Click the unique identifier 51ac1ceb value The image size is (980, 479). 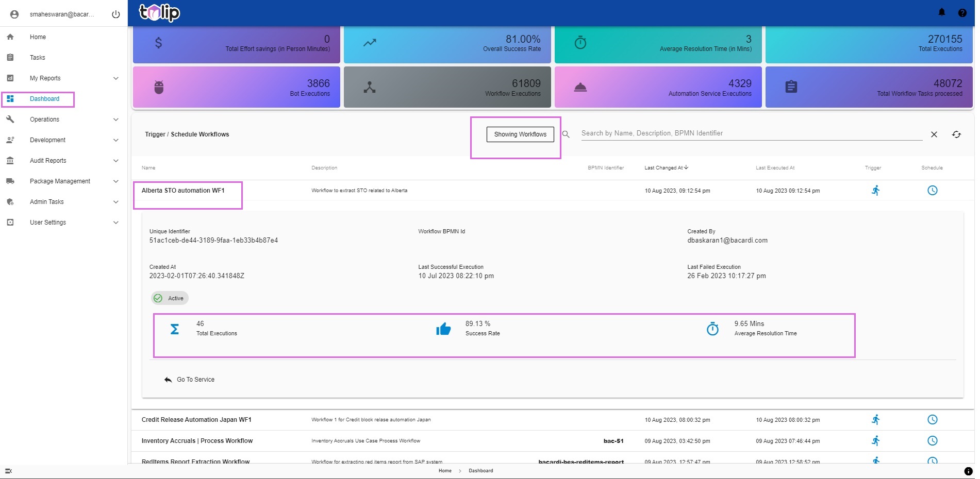[x=213, y=241]
